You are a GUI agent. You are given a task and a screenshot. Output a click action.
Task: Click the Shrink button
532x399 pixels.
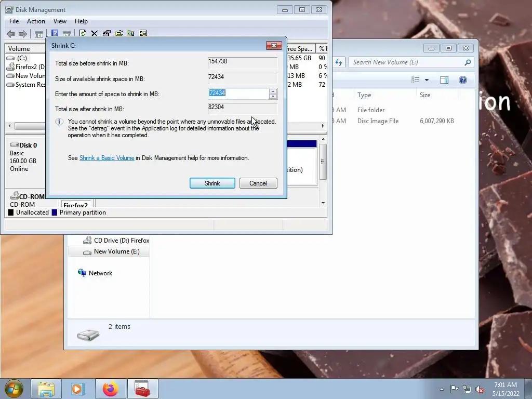(x=212, y=183)
